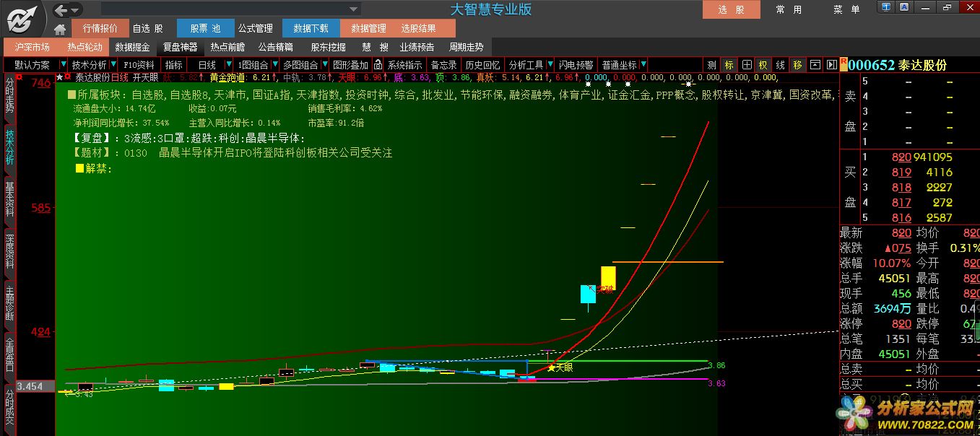Screen dimensions: 980x436
Task: Open the 菜单 menu
Action: pyautogui.click(x=846, y=9)
